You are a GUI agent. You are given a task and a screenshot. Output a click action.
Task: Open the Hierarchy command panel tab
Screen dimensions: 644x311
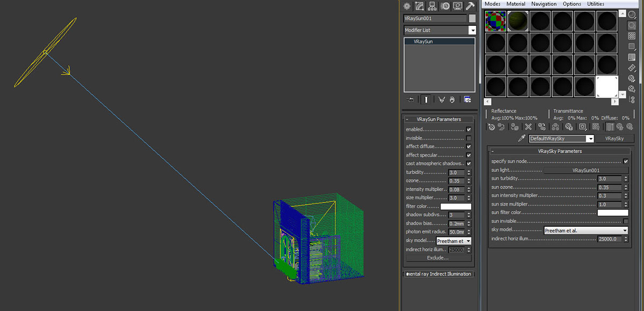pos(432,6)
